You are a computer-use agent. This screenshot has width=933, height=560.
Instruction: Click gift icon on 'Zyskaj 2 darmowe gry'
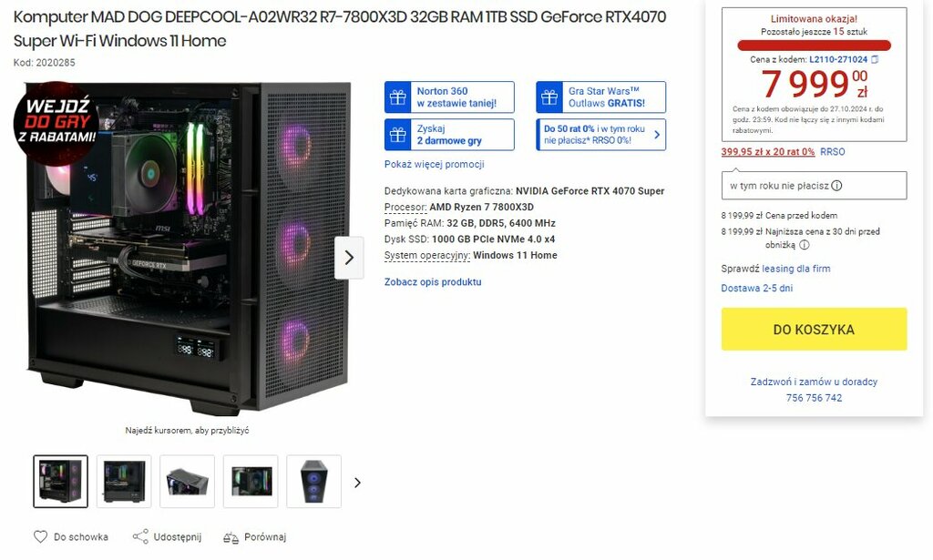[398, 135]
